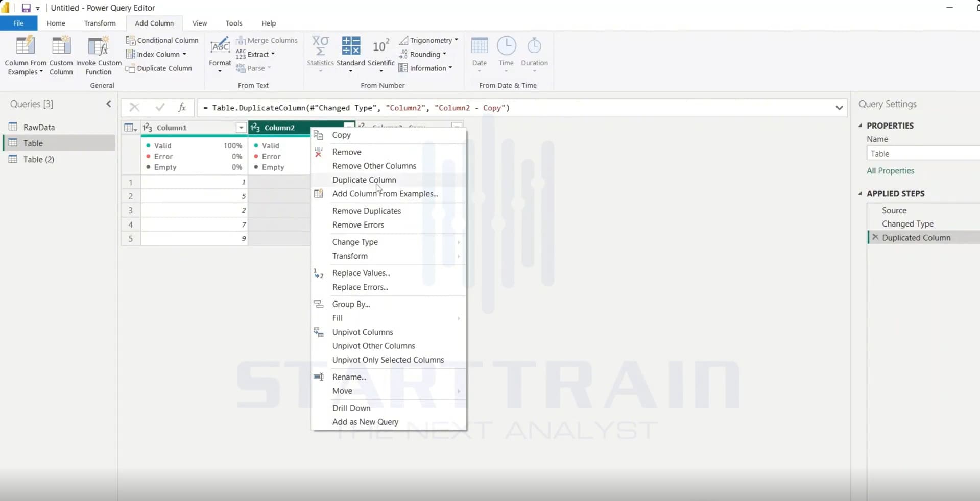Open the View tab
The image size is (980, 501).
(200, 23)
